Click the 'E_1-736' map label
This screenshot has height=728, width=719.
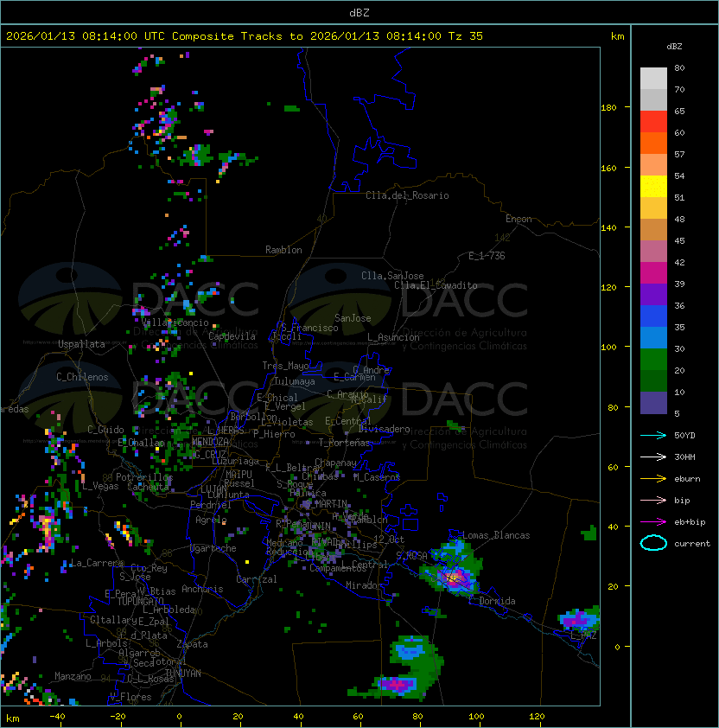pos(487,256)
